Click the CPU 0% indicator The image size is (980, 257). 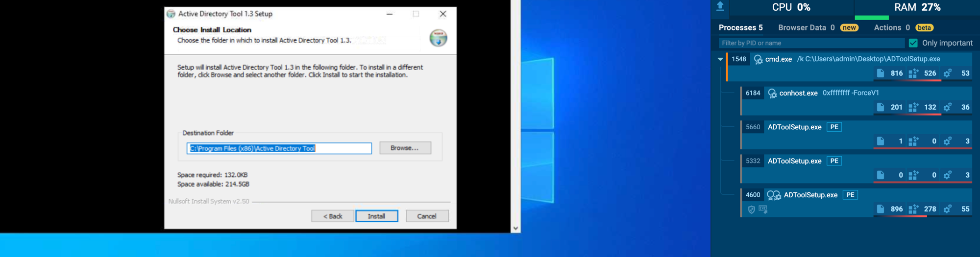[x=791, y=7]
